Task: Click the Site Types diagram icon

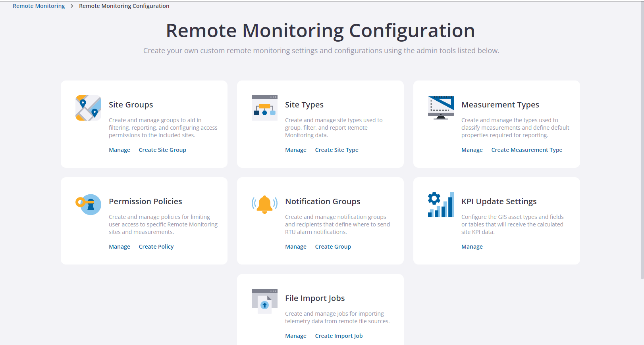Action: click(x=264, y=108)
